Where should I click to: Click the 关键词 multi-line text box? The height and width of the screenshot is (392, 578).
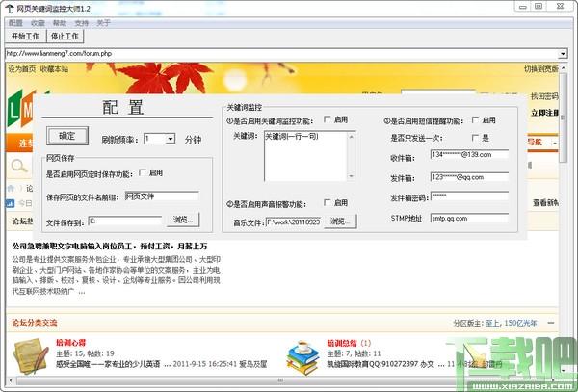point(305,157)
